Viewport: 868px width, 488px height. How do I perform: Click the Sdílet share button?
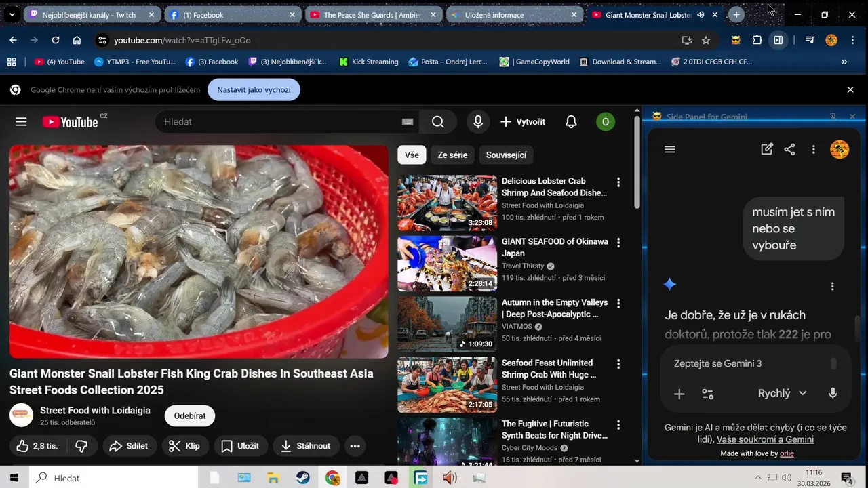(130, 446)
